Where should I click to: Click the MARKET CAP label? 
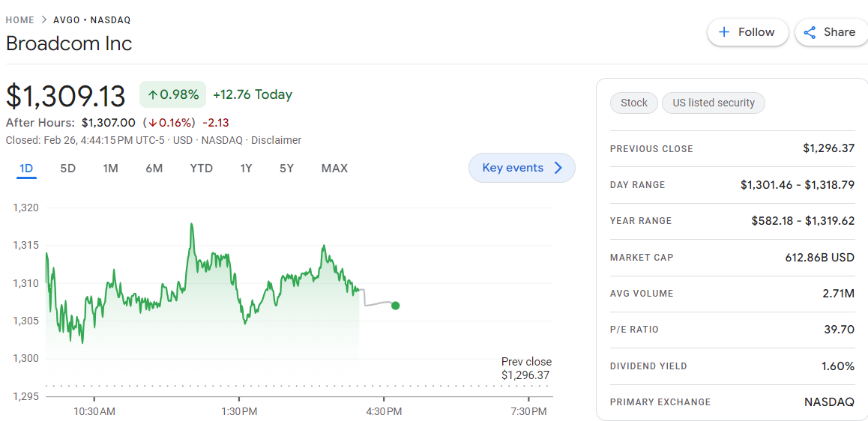[x=642, y=257]
